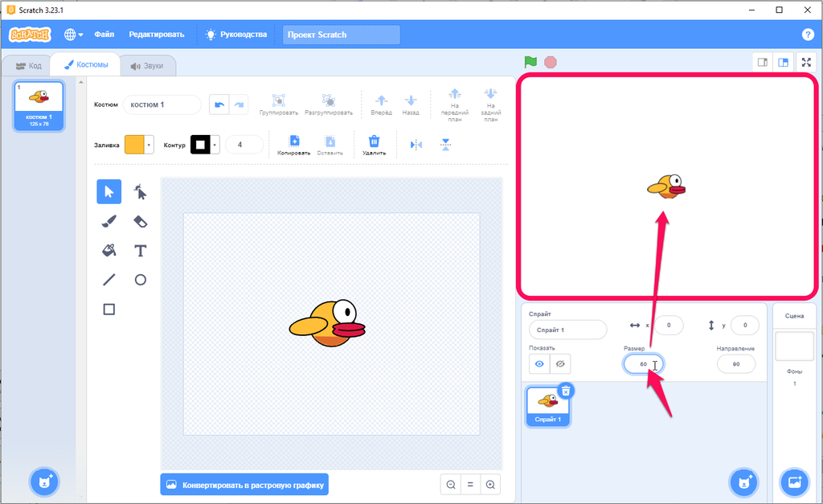Edit the project title field
The image size is (823, 504).
tap(341, 35)
